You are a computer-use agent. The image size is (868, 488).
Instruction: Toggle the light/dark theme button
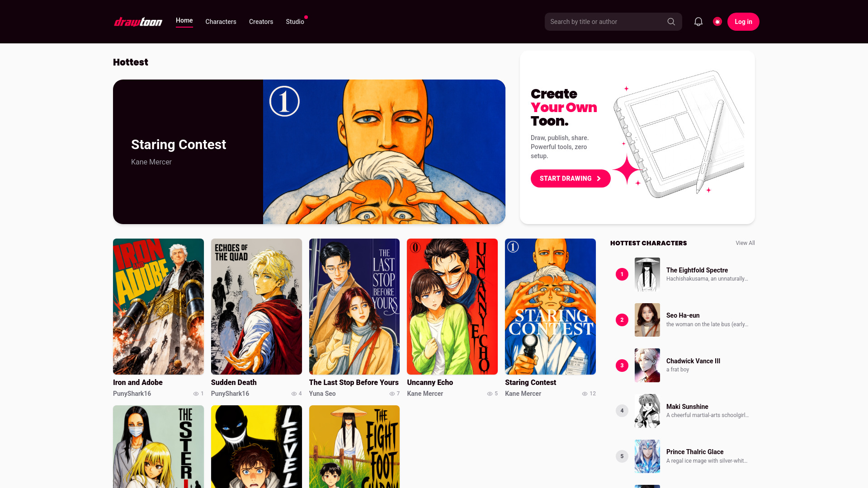pos(717,22)
